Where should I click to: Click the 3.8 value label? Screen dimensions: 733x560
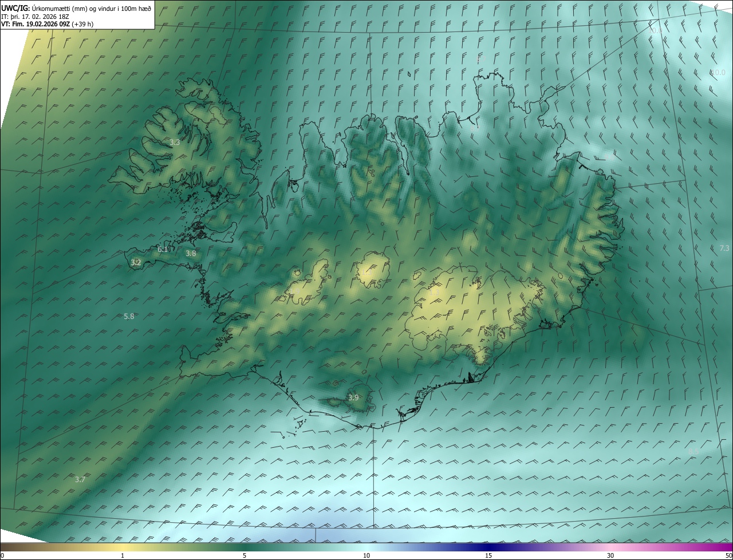191,253
